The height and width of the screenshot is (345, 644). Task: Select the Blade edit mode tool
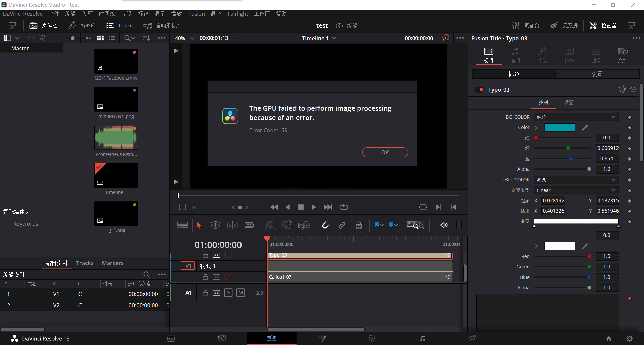click(x=249, y=225)
